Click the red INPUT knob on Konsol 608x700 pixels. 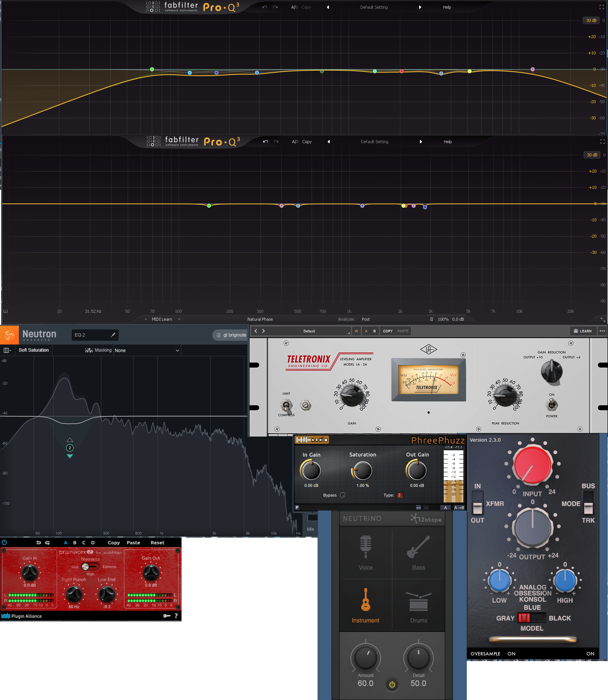click(532, 464)
